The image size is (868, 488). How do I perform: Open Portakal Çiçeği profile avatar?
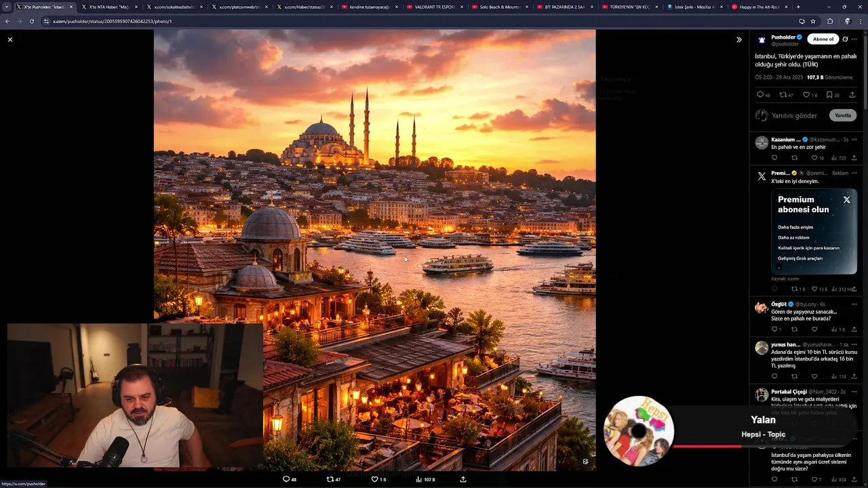pyautogui.click(x=762, y=394)
